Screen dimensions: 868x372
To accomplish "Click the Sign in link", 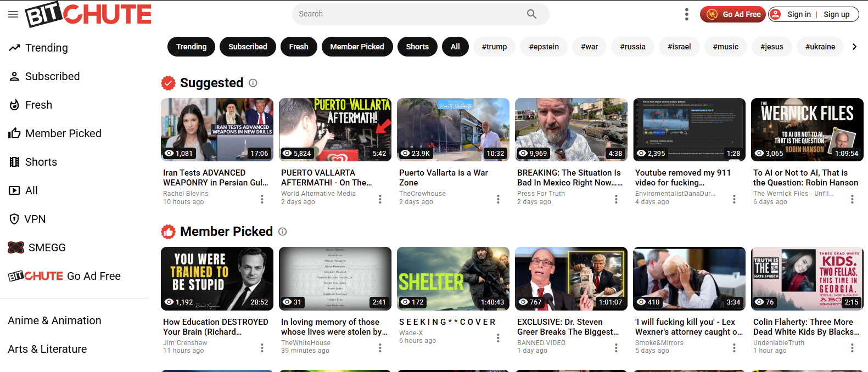I will 799,14.
